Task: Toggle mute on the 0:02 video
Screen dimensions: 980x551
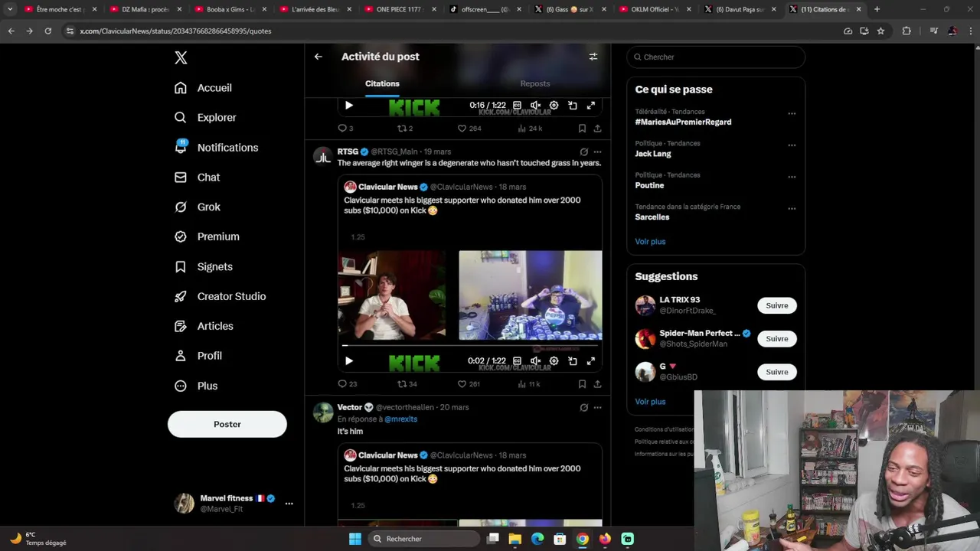Action: click(535, 361)
